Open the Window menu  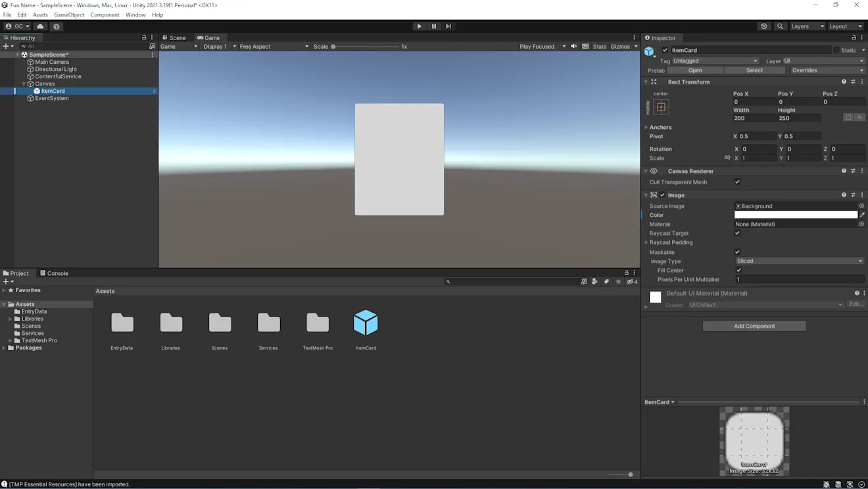pos(135,14)
